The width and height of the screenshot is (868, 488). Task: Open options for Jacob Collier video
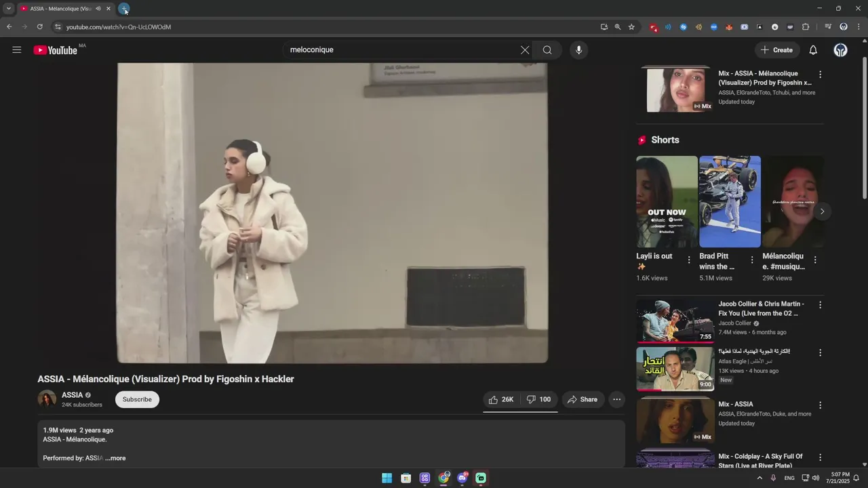tap(820, 305)
